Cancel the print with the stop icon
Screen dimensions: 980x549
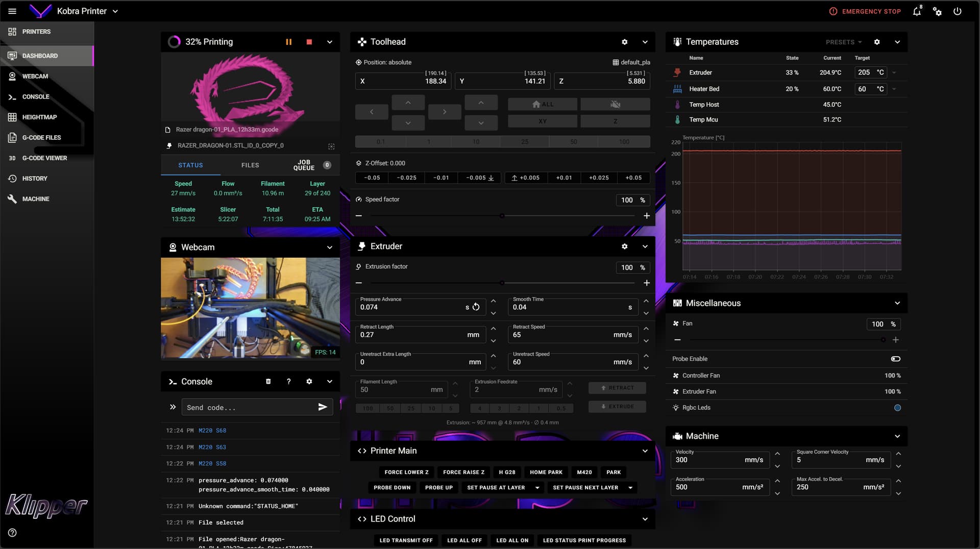(x=309, y=42)
